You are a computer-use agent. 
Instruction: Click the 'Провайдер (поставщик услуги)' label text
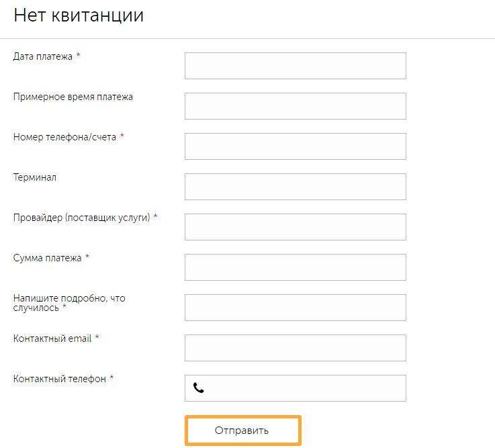coord(81,218)
